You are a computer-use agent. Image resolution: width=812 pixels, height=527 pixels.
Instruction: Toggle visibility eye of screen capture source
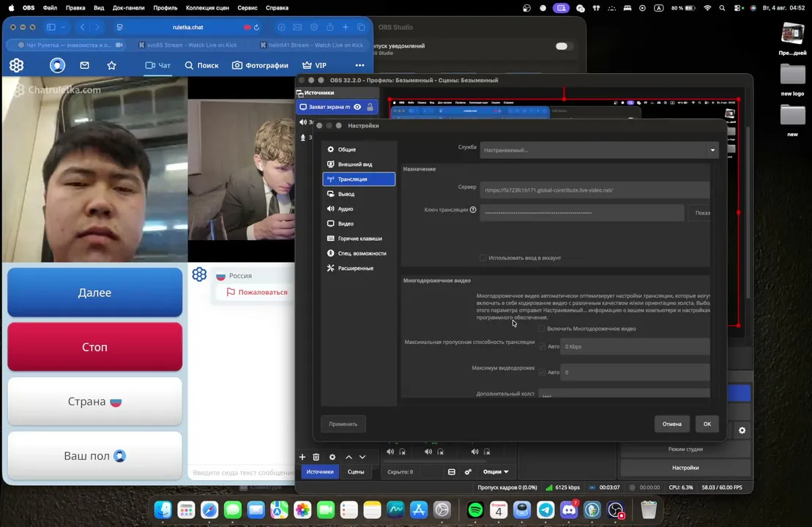357,107
